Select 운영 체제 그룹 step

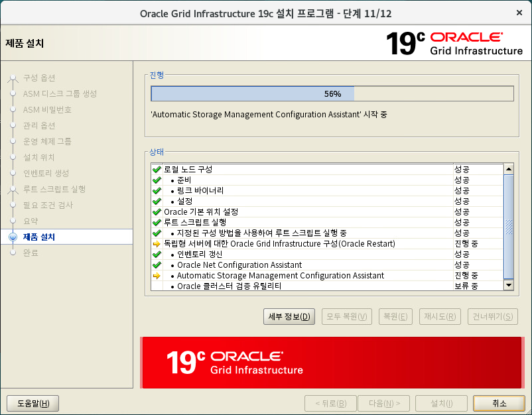(47, 141)
